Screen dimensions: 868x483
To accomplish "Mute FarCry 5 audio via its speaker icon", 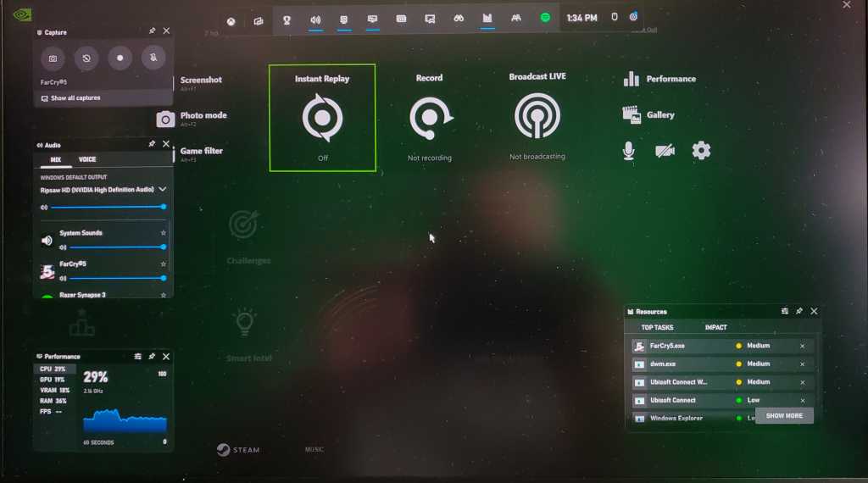I will coord(63,278).
